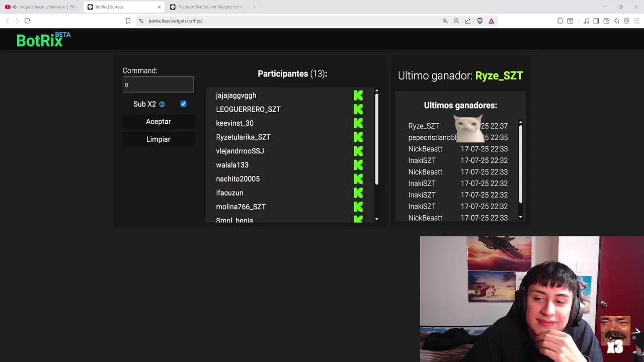Click the zoom magnifier icon in address bar
Viewport: 644px width, 362px height.
click(456, 21)
